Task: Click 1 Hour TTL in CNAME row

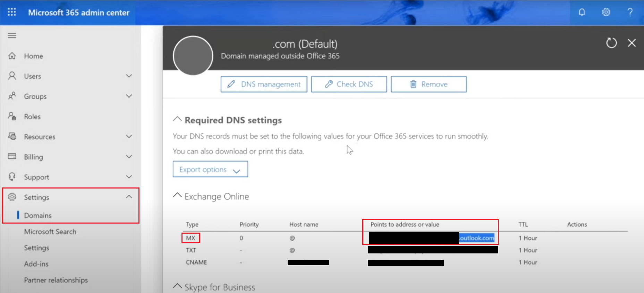Action: pos(528,262)
